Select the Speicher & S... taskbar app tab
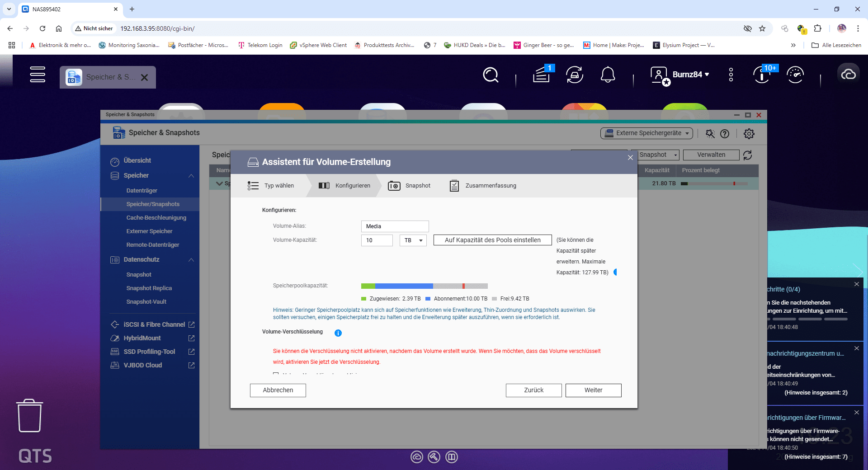The width and height of the screenshot is (868, 470). pos(108,77)
